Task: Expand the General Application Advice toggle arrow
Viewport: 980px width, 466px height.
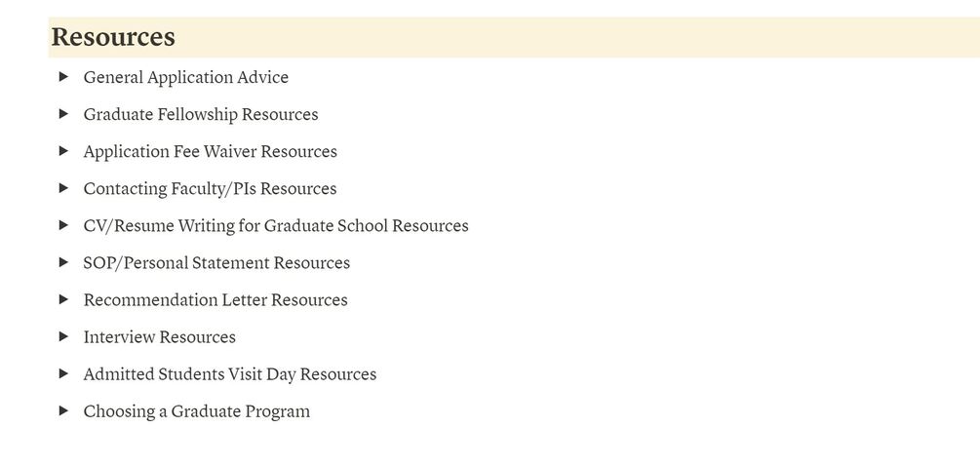Action: pyautogui.click(x=64, y=77)
